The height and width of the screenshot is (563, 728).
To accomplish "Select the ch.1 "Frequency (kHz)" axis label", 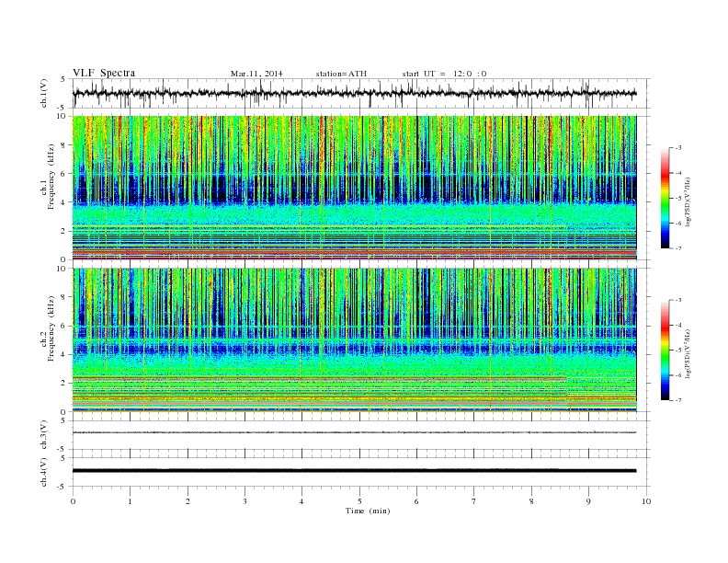I will click(x=51, y=176).
